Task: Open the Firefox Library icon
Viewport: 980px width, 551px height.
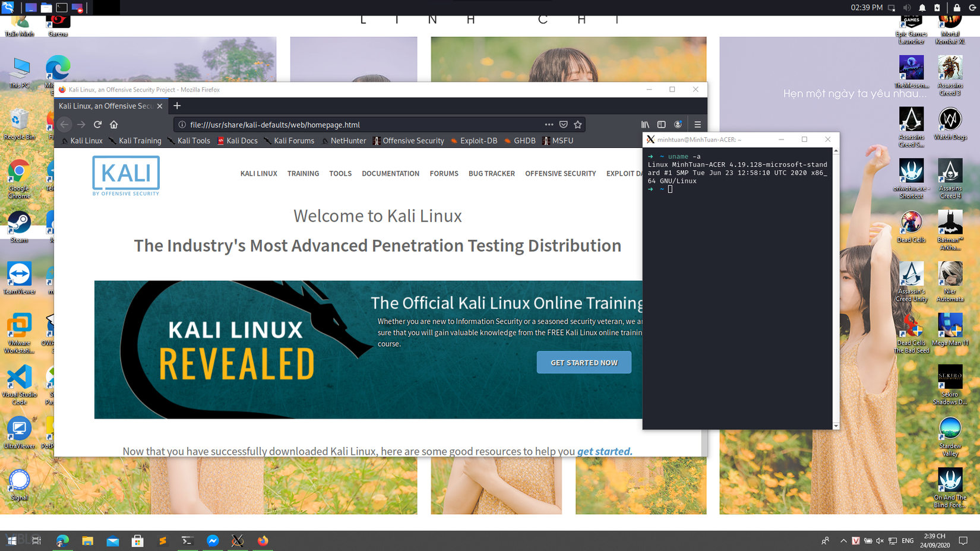Action: click(645, 125)
